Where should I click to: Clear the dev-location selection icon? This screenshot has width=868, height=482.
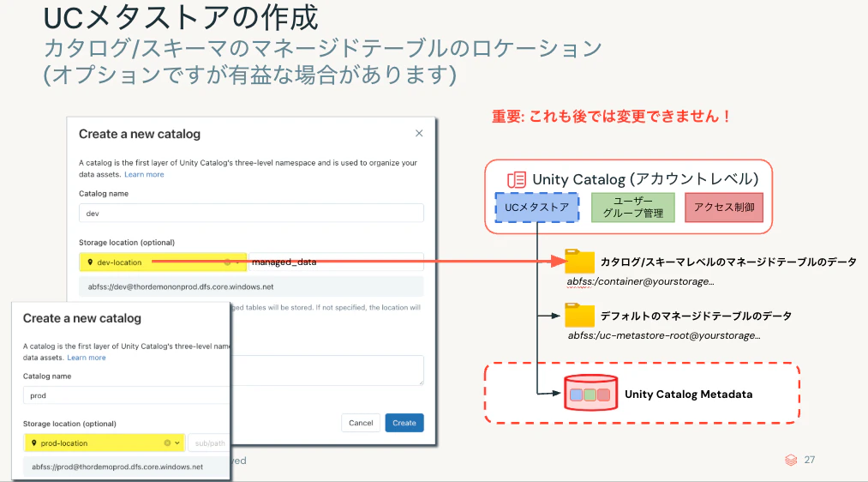[227, 262]
